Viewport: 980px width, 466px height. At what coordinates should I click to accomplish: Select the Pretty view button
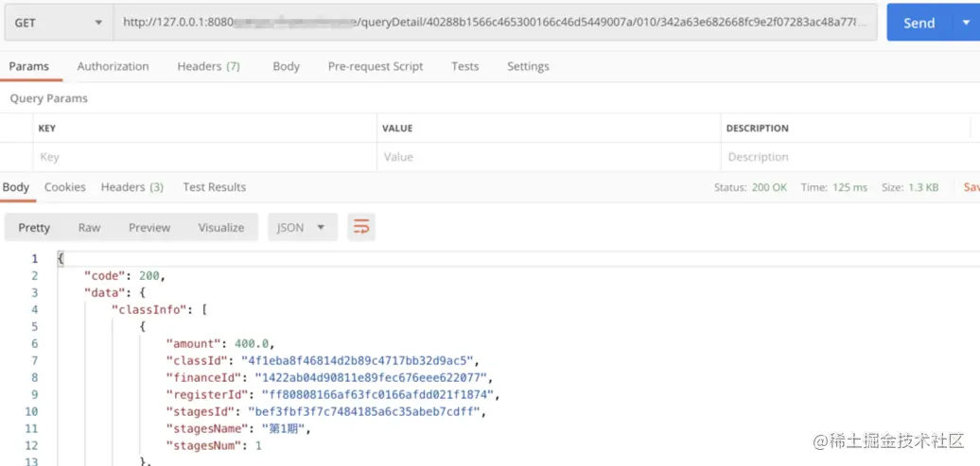[34, 228]
